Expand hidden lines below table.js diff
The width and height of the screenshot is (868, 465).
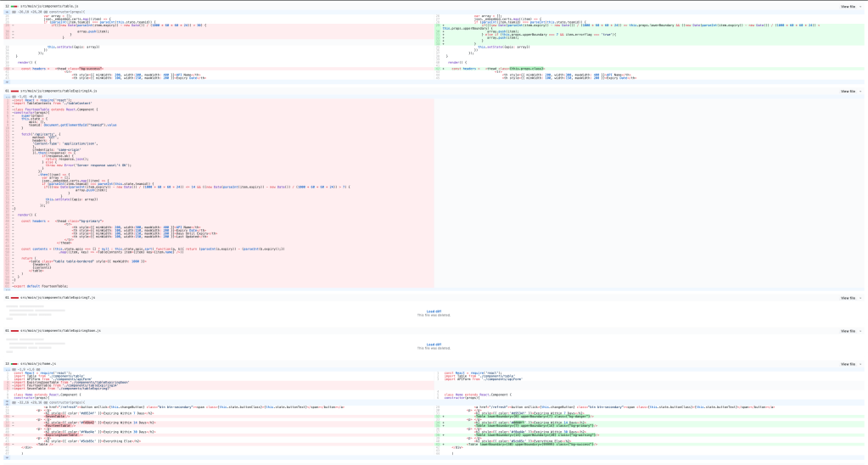(x=7, y=81)
